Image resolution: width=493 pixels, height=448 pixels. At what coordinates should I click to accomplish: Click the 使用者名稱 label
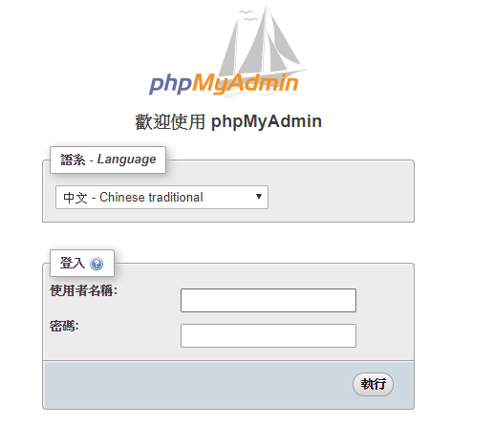(x=83, y=290)
